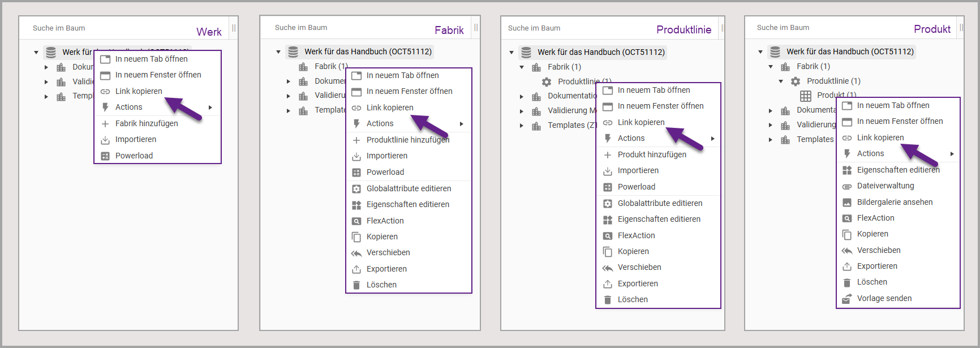The width and height of the screenshot is (980, 348).
Task: Click the Bildergalerie ansehen image icon
Action: pyautogui.click(x=847, y=203)
